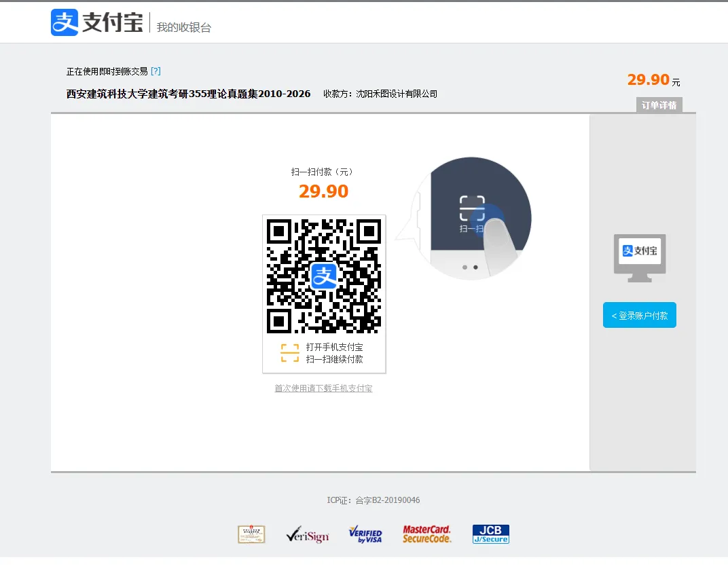Click 首次使用请下载手机支付宝 link
This screenshot has width=728, height=579.
(x=323, y=388)
